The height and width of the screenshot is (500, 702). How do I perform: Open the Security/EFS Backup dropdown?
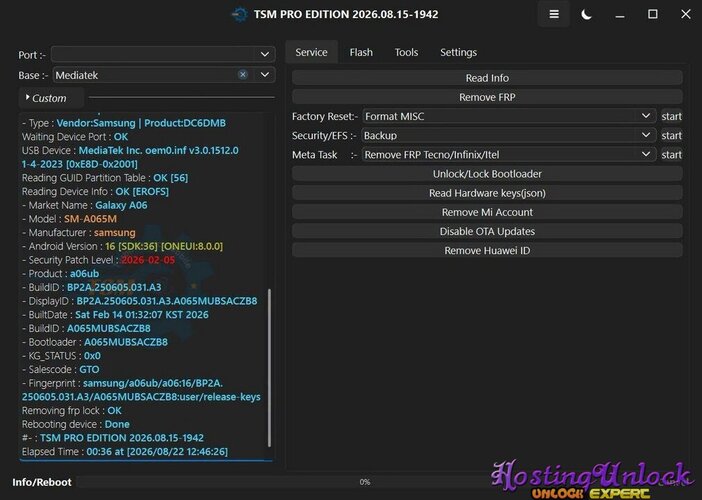coord(509,135)
